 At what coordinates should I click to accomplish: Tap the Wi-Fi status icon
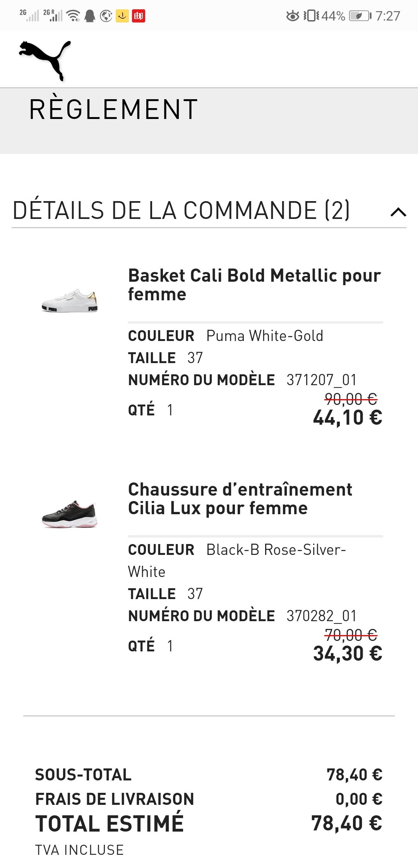tap(73, 16)
